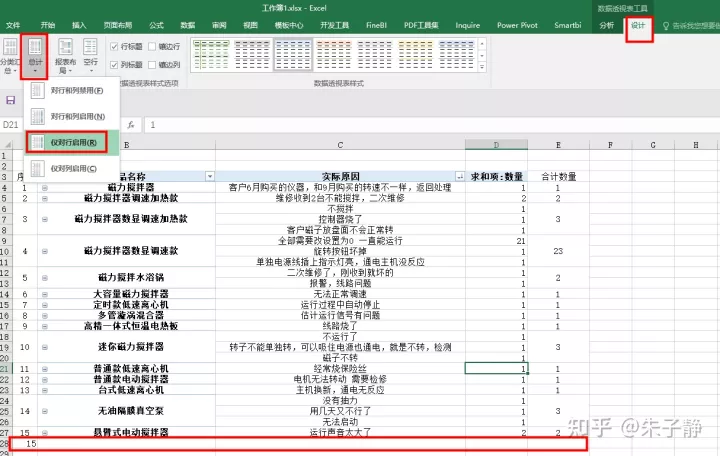Select column D header

click(496, 145)
